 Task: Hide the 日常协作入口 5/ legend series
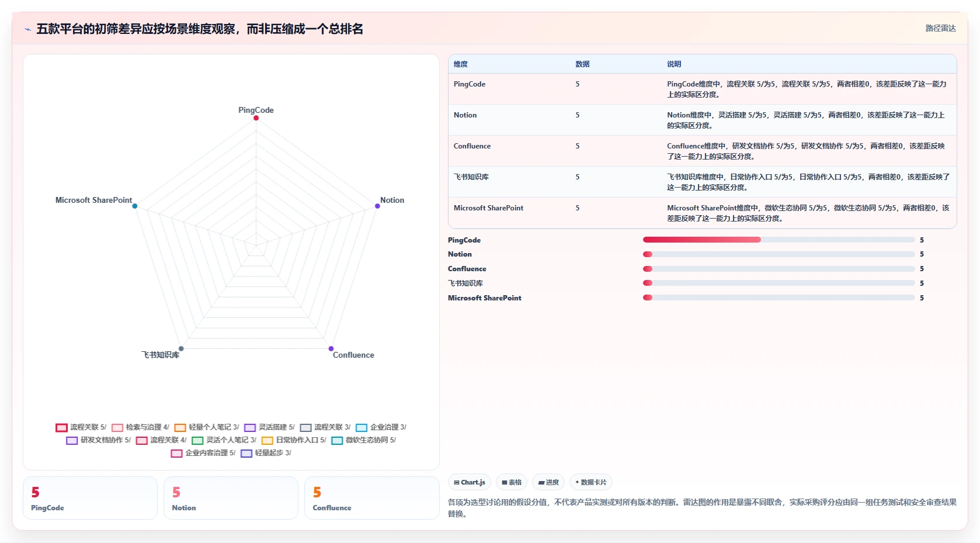(x=294, y=440)
